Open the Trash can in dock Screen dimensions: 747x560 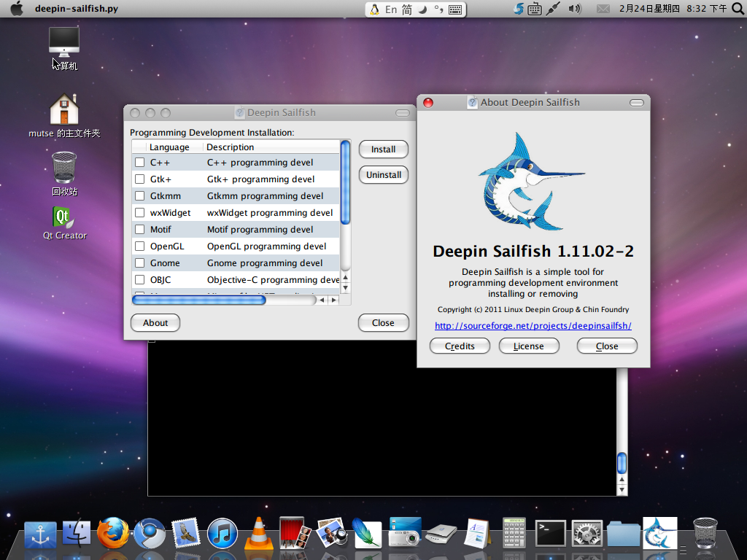click(705, 533)
